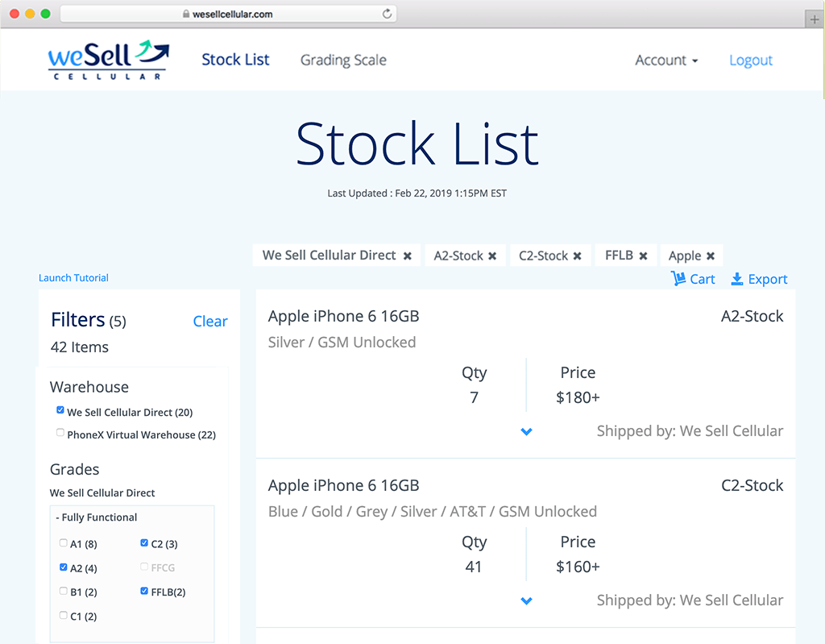This screenshot has height=644, width=825.
Task: Check the B1 (2) grade box
Action: (64, 591)
